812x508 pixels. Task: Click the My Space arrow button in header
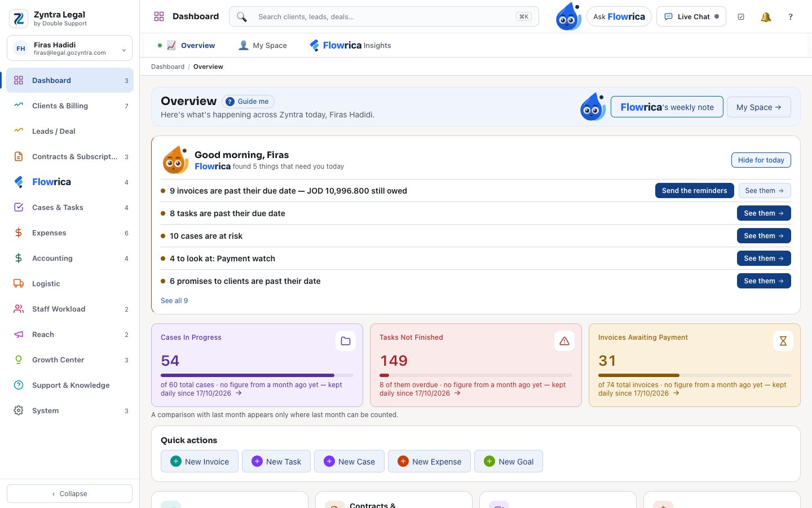(759, 107)
